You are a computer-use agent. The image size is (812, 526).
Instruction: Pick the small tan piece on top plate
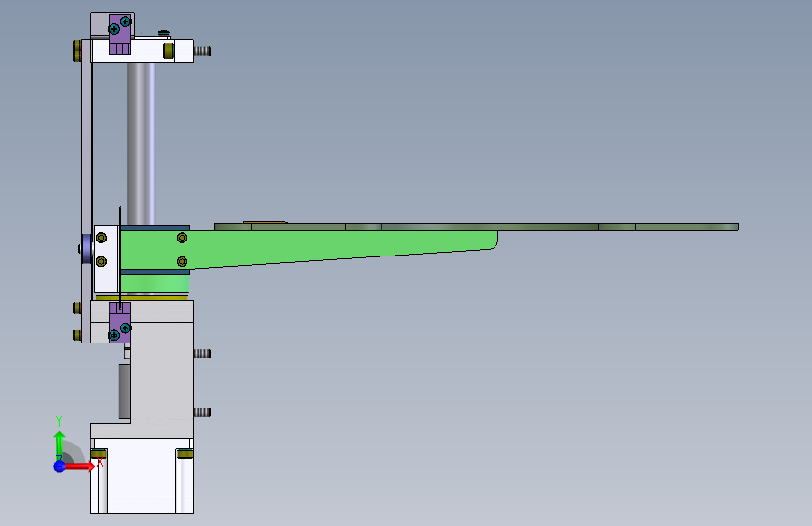tap(264, 222)
